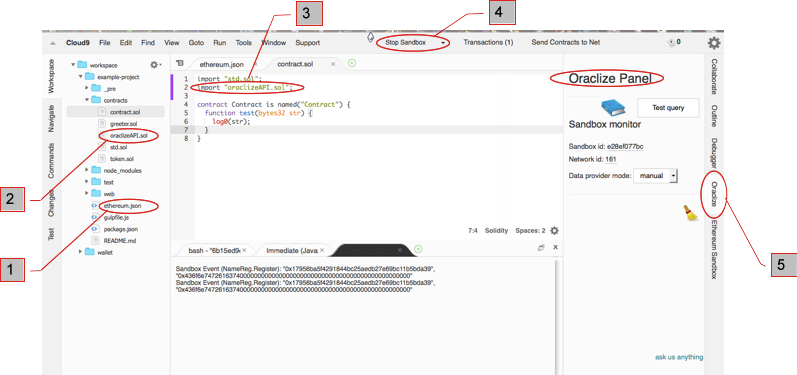The height and width of the screenshot is (375, 797).
Task: Click the Solidity language mode in status bar
Action: click(496, 231)
